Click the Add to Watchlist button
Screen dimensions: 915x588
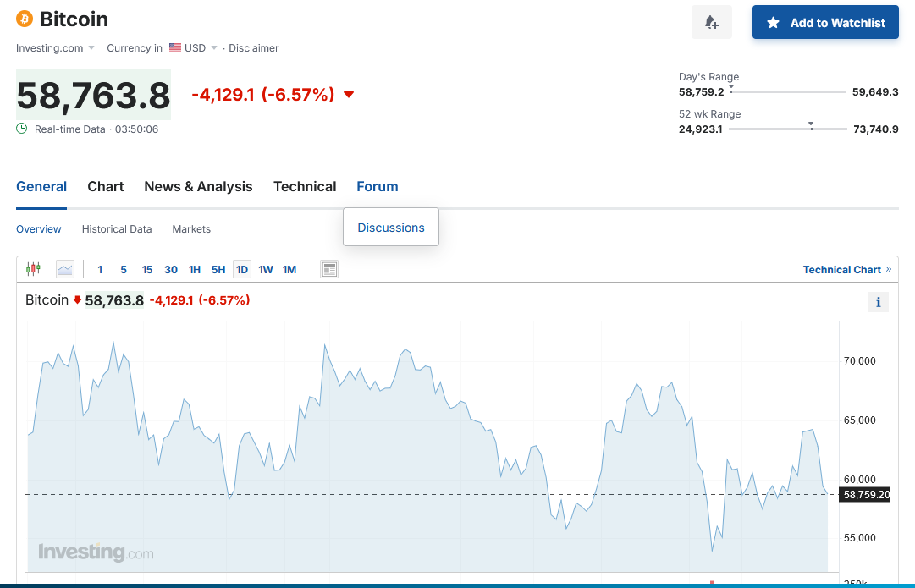(825, 22)
